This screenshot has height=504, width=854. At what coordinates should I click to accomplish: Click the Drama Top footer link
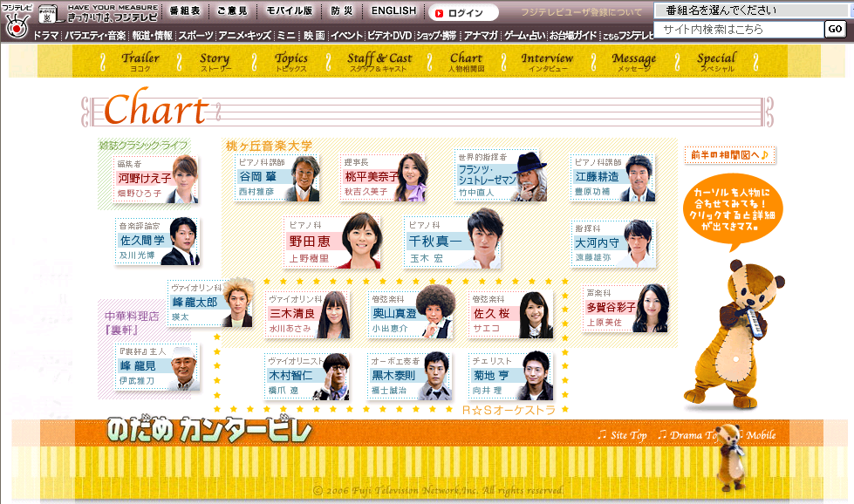coord(688,435)
